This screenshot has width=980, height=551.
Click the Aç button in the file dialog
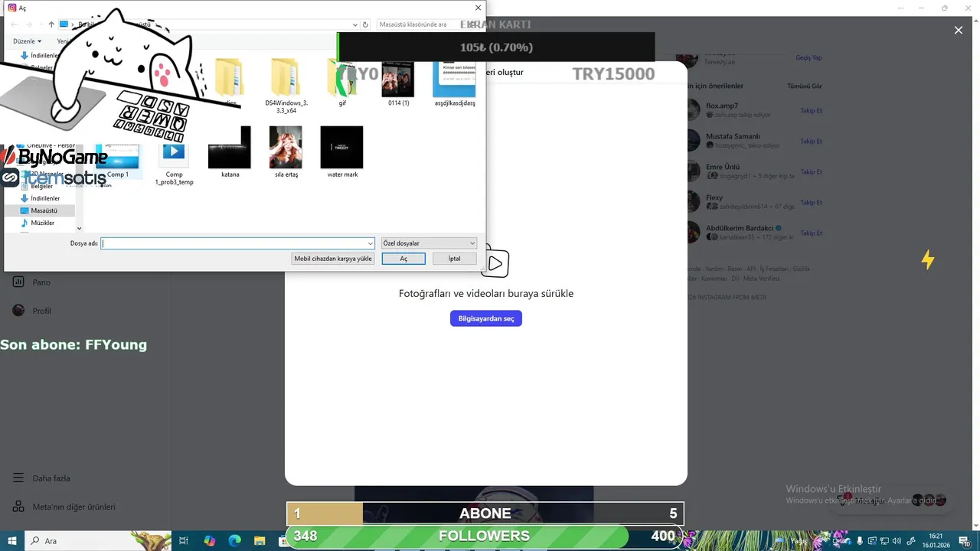pyautogui.click(x=403, y=259)
